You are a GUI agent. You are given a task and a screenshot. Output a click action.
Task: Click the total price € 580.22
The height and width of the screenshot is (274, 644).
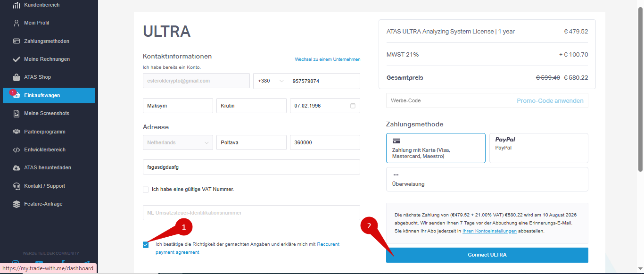pyautogui.click(x=576, y=78)
